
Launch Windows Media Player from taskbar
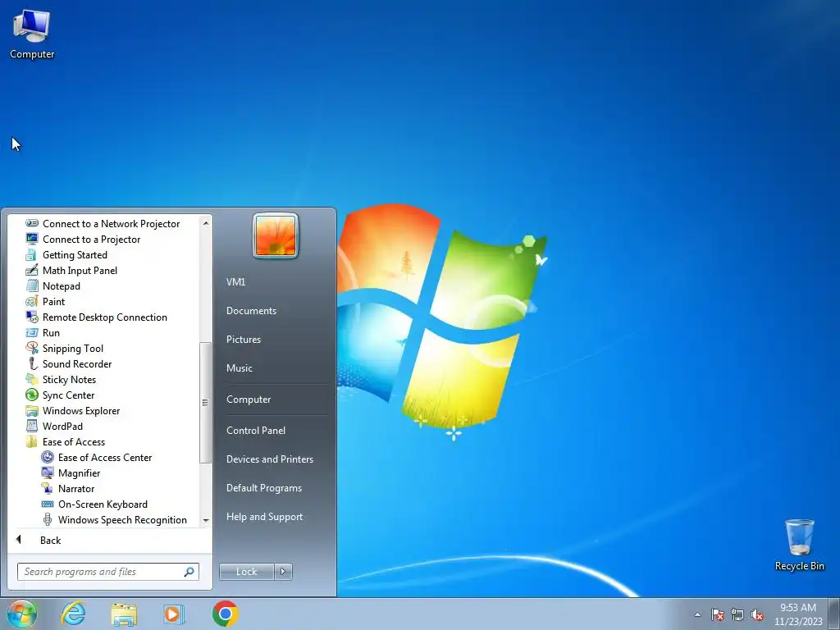coord(173,614)
